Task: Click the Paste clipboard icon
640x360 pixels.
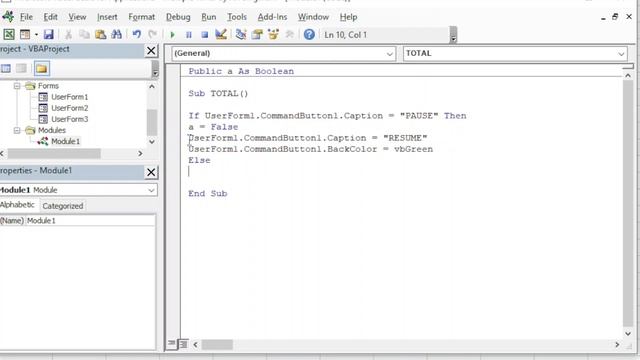Action: pos(100,35)
